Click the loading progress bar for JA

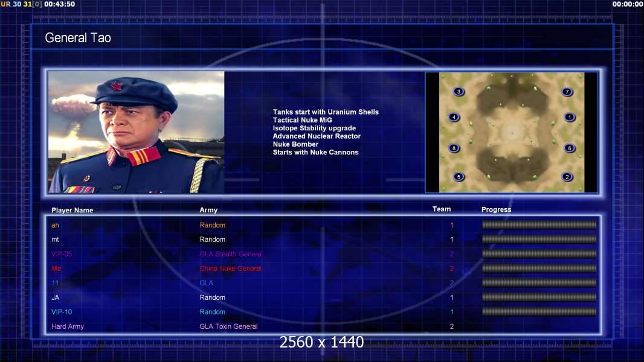(539, 297)
